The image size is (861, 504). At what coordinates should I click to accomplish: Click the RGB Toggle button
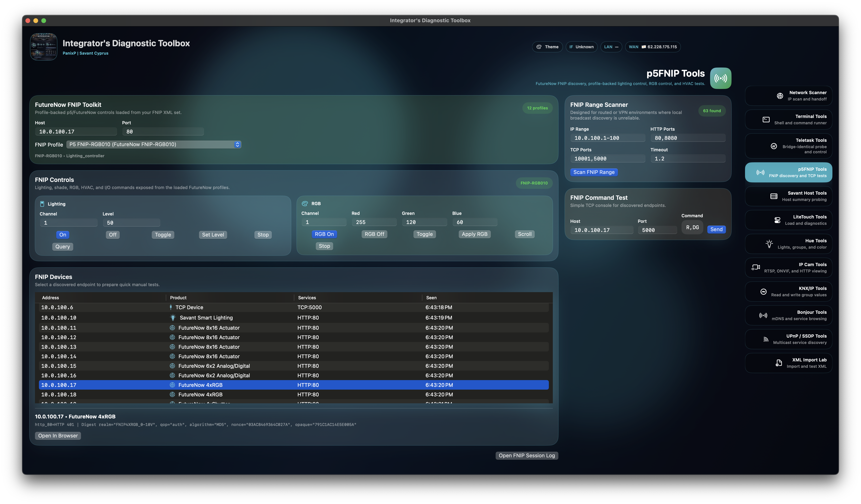point(424,234)
